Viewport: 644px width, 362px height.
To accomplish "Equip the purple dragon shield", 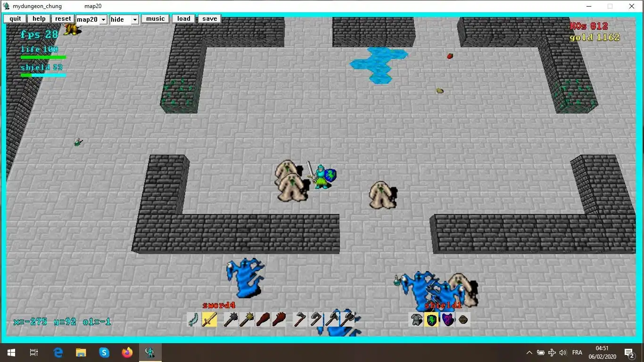I will (447, 320).
